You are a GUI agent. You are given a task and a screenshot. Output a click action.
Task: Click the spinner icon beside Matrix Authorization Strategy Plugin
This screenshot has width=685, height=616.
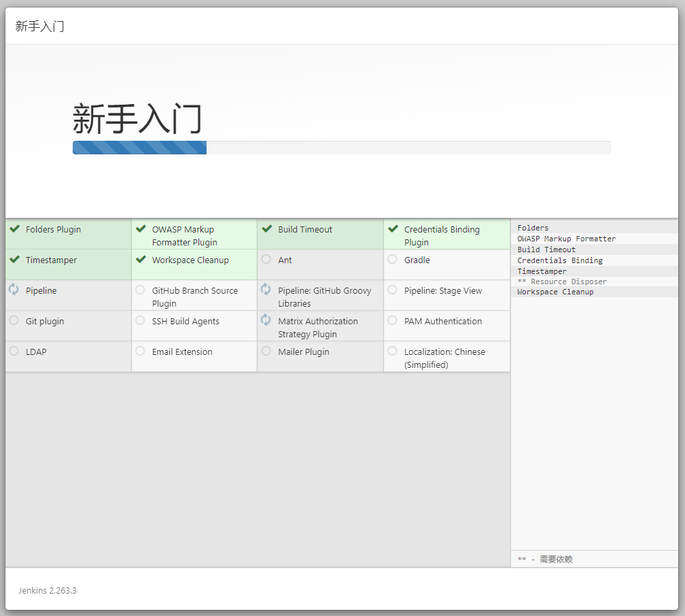coord(266,320)
